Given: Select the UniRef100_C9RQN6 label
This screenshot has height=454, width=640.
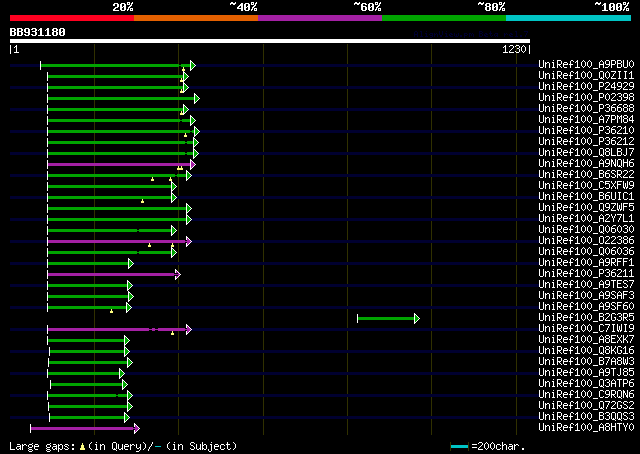Looking at the screenshot, I should click(x=586, y=395).
